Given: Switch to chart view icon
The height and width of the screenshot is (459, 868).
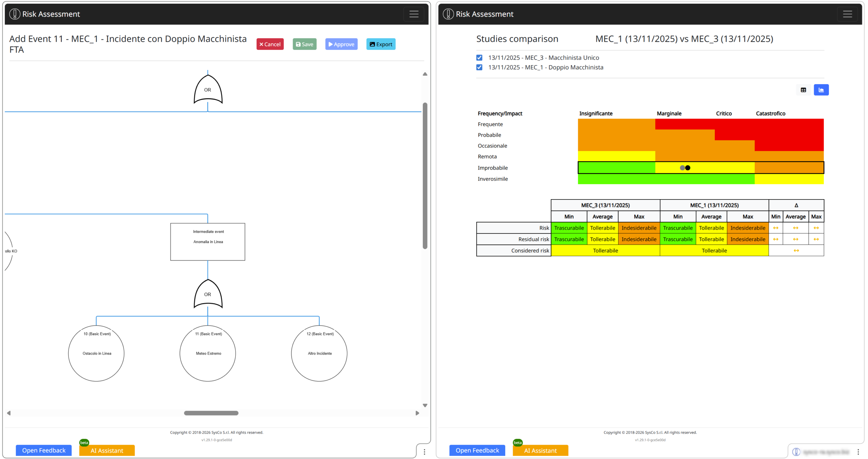Looking at the screenshot, I should point(821,90).
